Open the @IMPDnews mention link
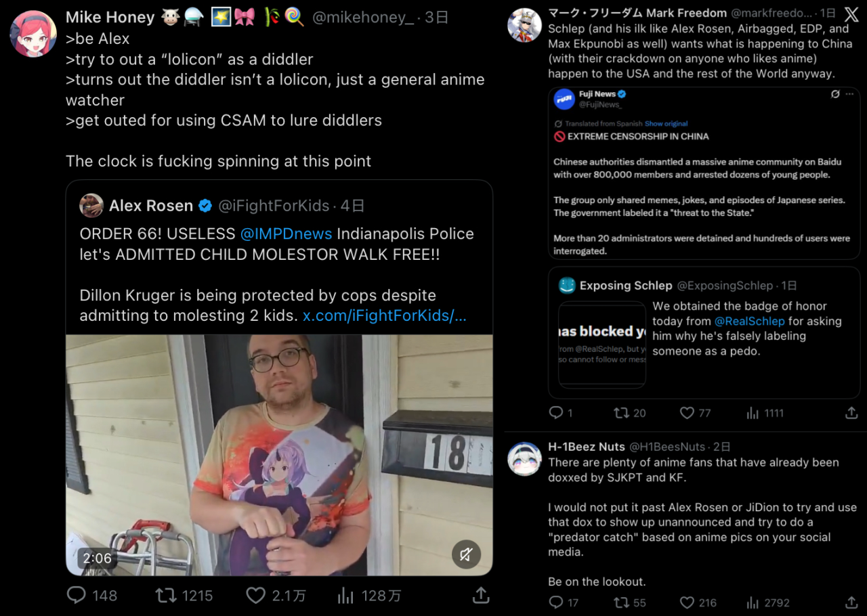 click(286, 234)
